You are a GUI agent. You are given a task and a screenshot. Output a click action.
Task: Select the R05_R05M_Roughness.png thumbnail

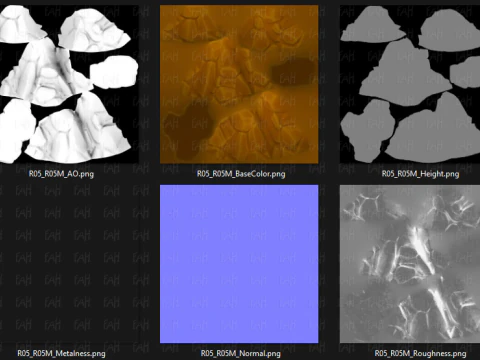pos(410,264)
